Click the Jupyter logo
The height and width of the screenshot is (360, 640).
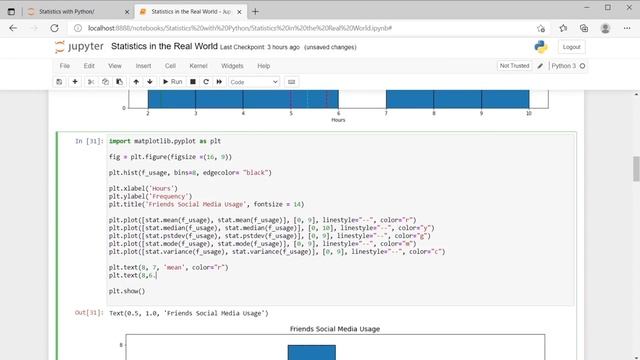pos(80,47)
